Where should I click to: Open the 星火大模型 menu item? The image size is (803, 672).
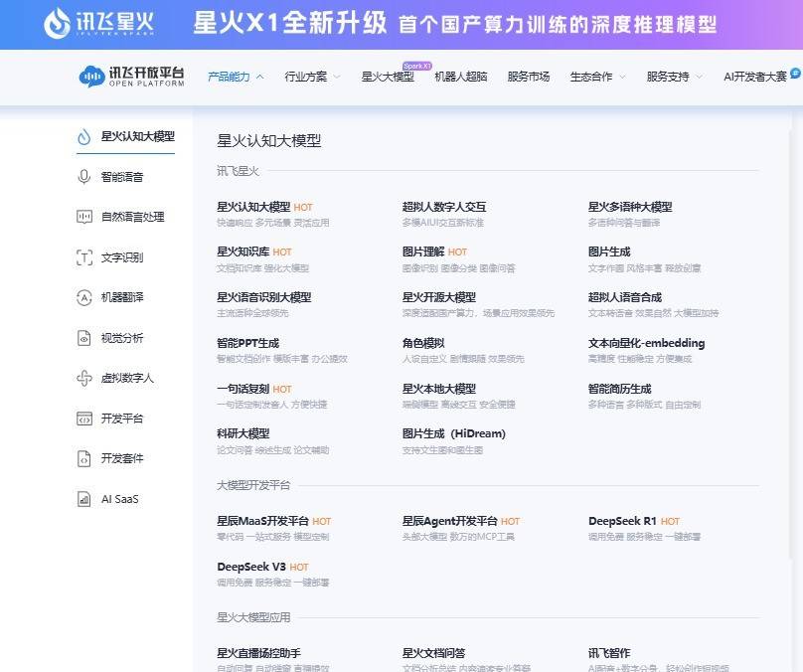click(x=388, y=77)
